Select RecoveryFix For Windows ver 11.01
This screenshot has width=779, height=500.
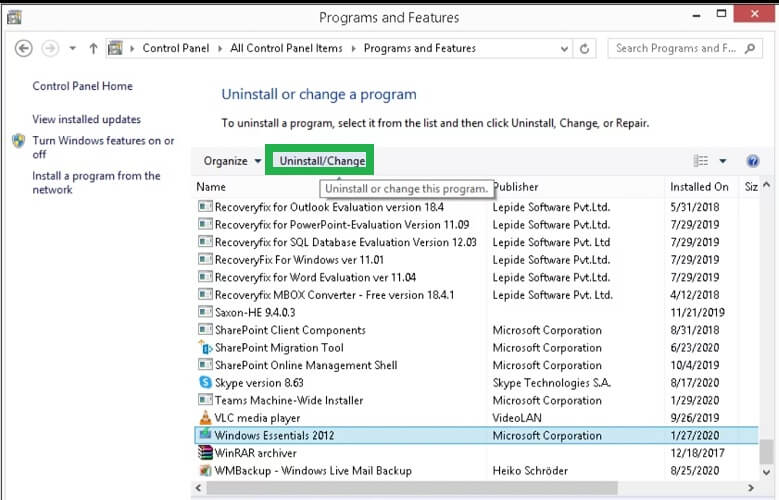[x=299, y=259]
